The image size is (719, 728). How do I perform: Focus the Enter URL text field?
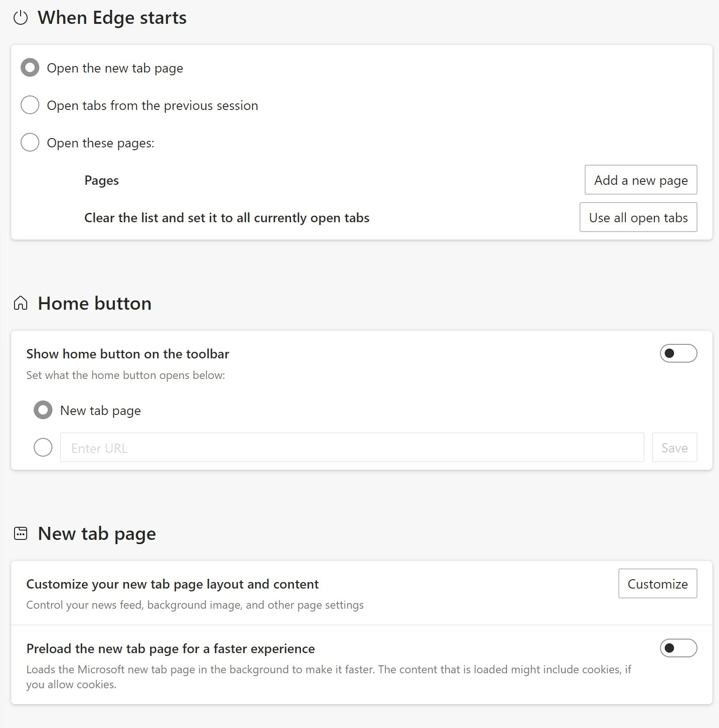(x=352, y=448)
